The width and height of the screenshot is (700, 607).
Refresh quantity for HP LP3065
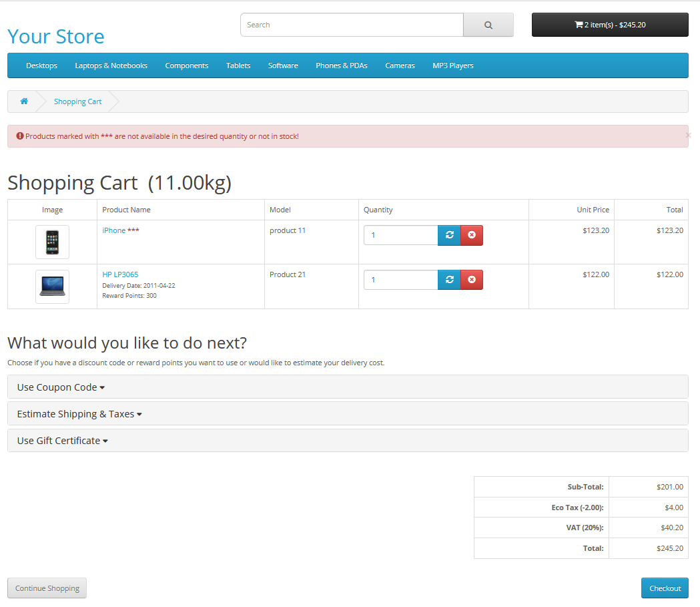449,280
